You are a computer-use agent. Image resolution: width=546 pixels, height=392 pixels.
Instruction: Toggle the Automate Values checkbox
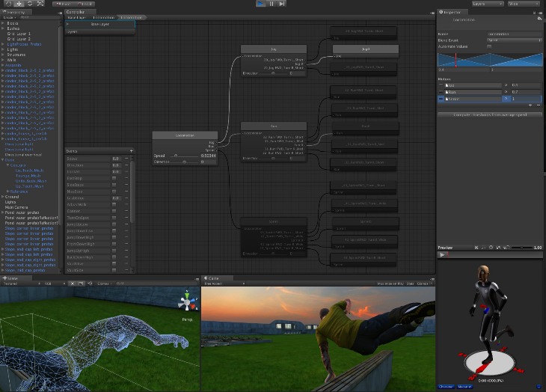point(489,46)
